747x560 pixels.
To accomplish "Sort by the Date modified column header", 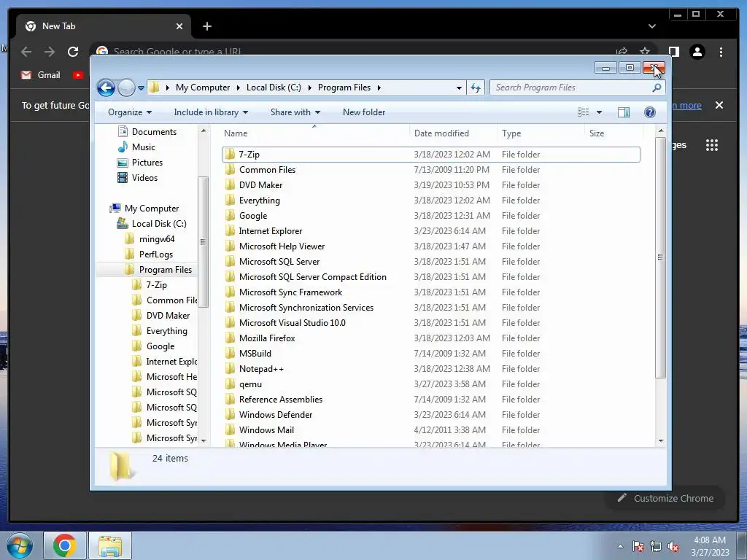I will click(452, 133).
